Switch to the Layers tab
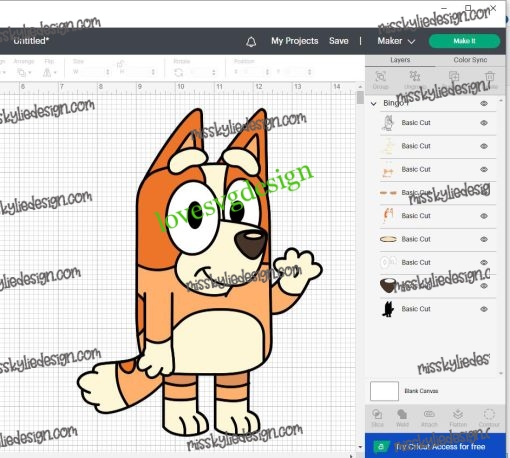This screenshot has width=510, height=458. (x=400, y=60)
